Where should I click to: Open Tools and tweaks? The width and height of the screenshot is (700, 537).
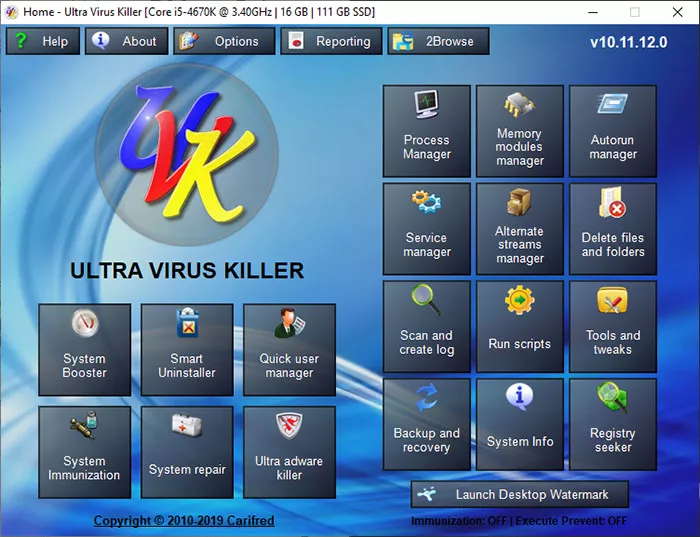coord(613,326)
